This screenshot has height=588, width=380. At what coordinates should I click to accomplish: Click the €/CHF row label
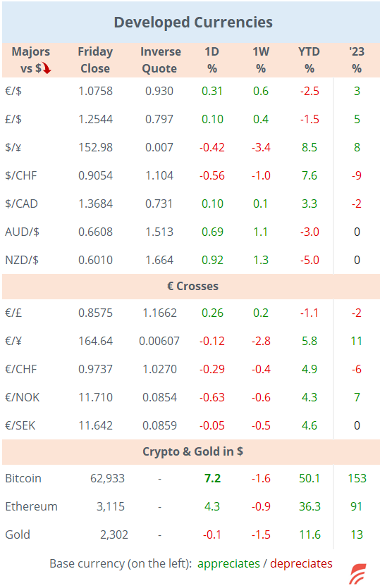click(x=21, y=369)
